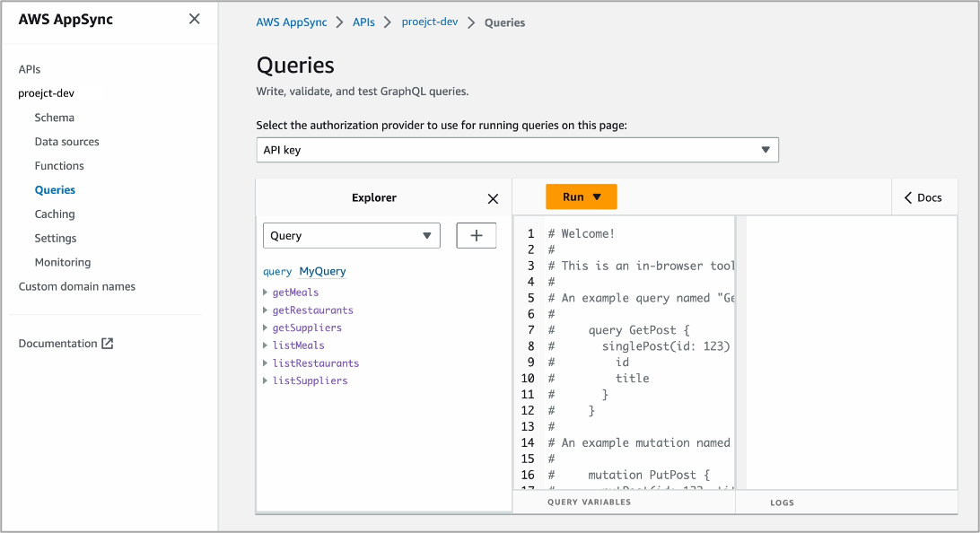Click the 'singlePost(id: 123)' editor line
Viewport: 980px width, 533px height.
(x=666, y=346)
